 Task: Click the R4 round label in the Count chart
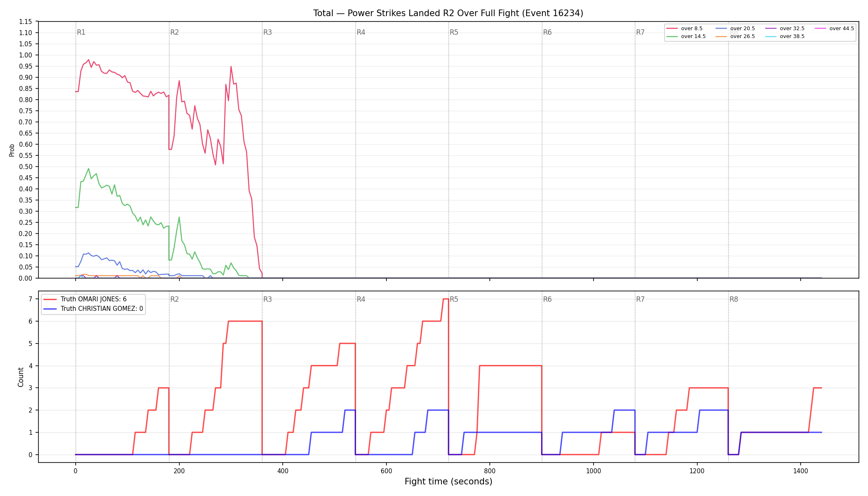pyautogui.click(x=361, y=299)
